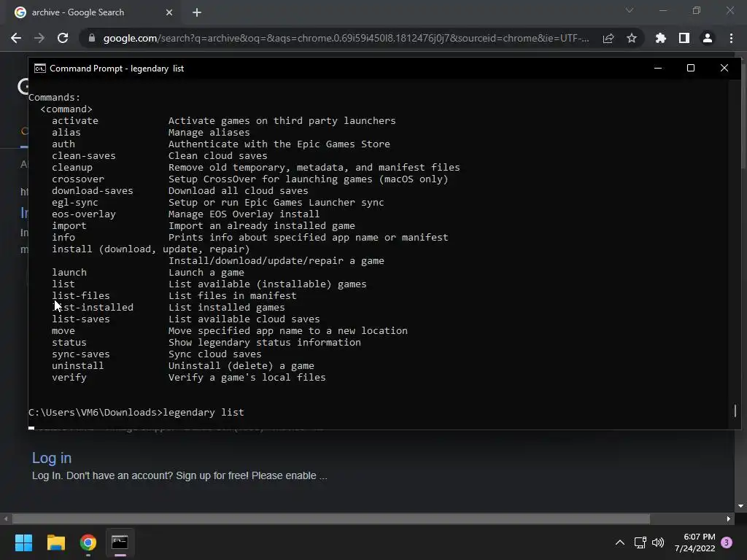The image size is (747, 560).
Task: Click the 'cleanup' command text
Action: point(72,167)
